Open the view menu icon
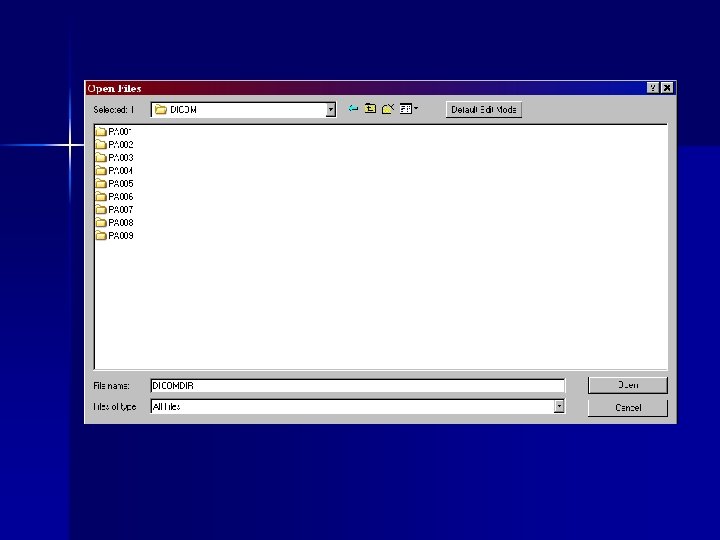The height and width of the screenshot is (540, 720). coord(408,109)
